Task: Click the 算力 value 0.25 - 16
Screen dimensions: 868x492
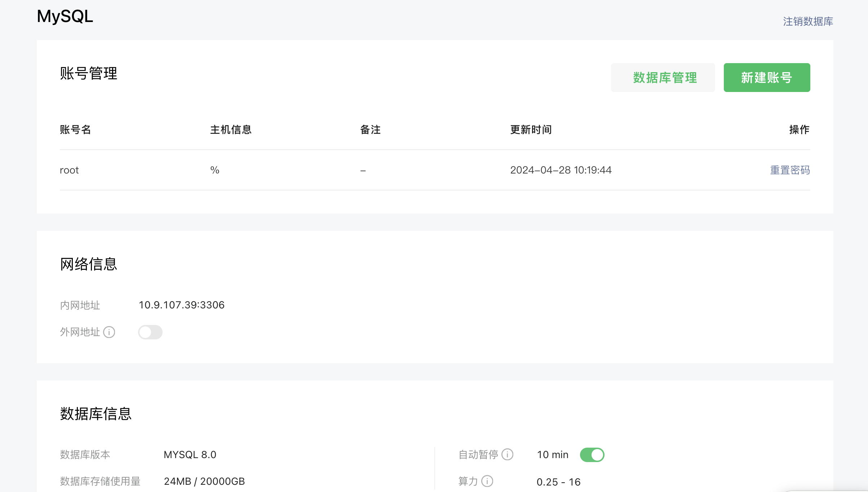Action: pos(558,482)
